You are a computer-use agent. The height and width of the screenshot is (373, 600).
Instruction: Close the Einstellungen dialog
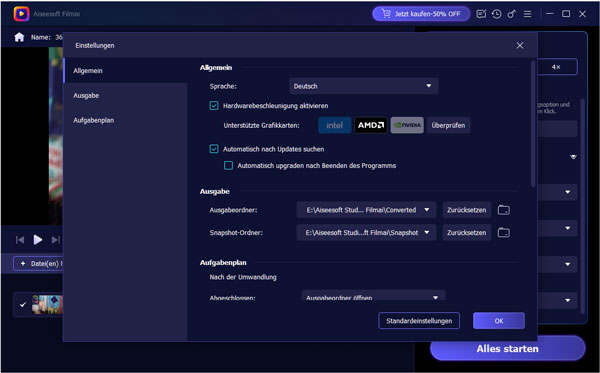(520, 46)
